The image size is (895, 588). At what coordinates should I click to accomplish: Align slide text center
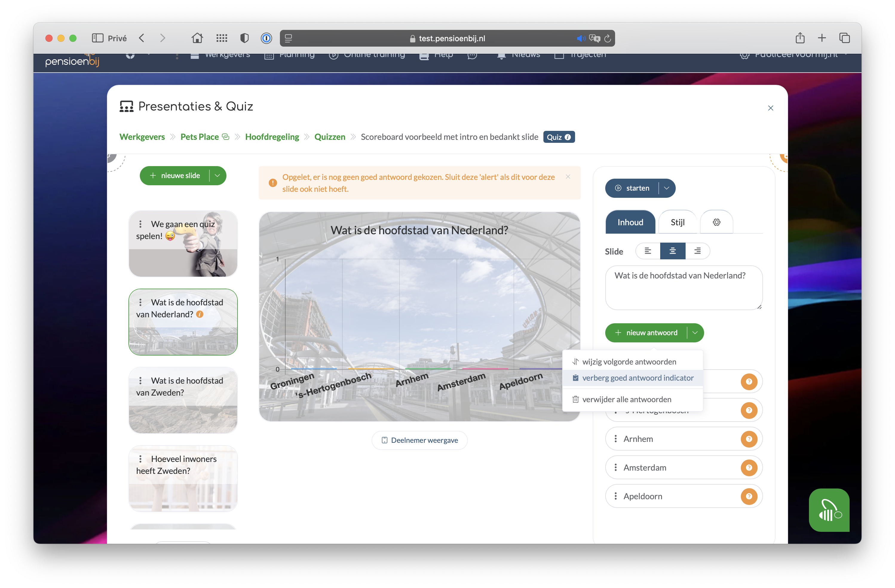click(x=672, y=251)
